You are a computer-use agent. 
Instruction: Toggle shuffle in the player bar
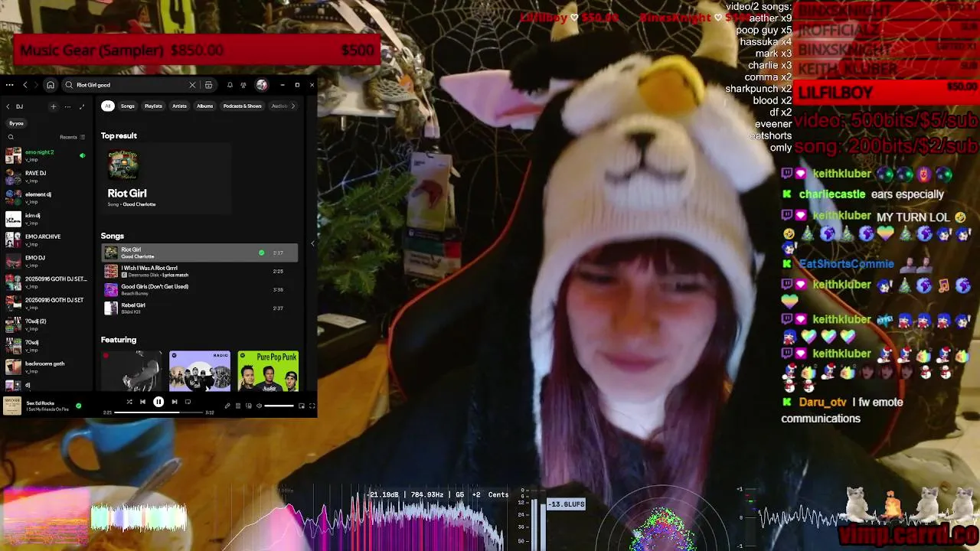[x=129, y=402]
